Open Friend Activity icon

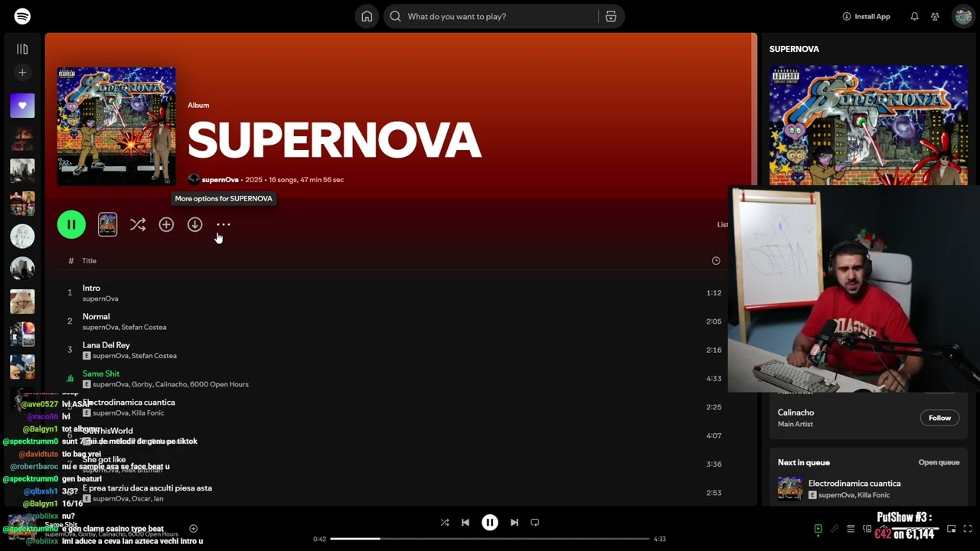935,16
